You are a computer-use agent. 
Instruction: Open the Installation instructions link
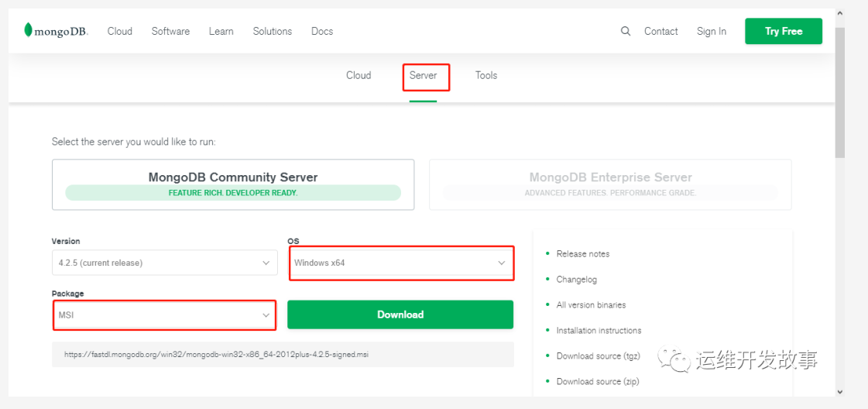pyautogui.click(x=599, y=331)
